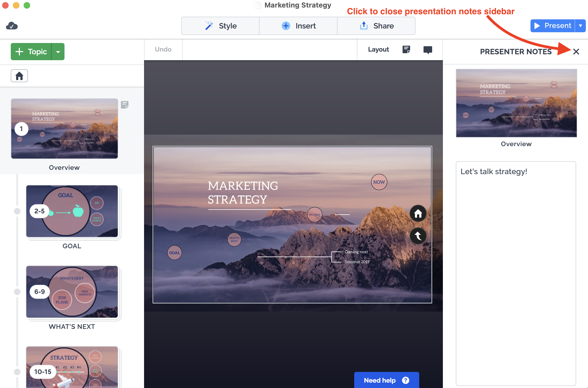588x388 pixels.
Task: Click the round home button on canvas
Action: (x=418, y=214)
